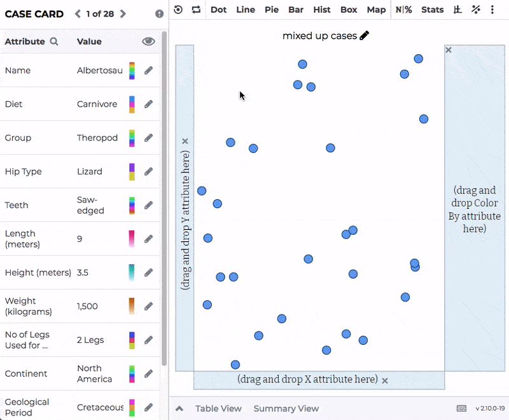Expand the bottom panel chevron
Screen dimensions: 509x420
(x=179, y=409)
